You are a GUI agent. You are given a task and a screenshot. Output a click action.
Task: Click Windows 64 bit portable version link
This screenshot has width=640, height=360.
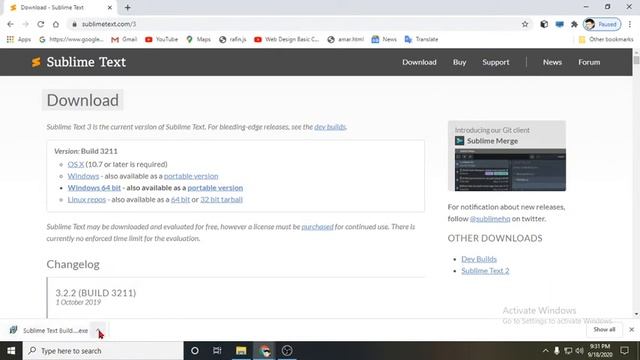click(x=215, y=188)
